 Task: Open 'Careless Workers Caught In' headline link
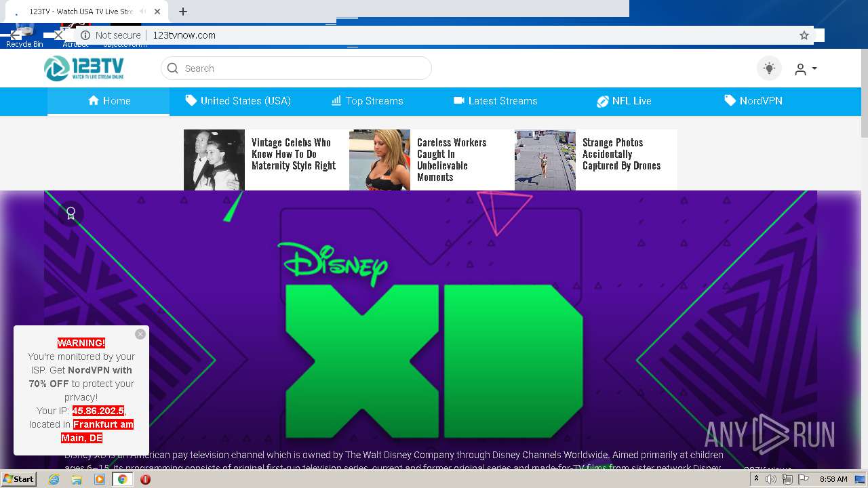point(452,160)
